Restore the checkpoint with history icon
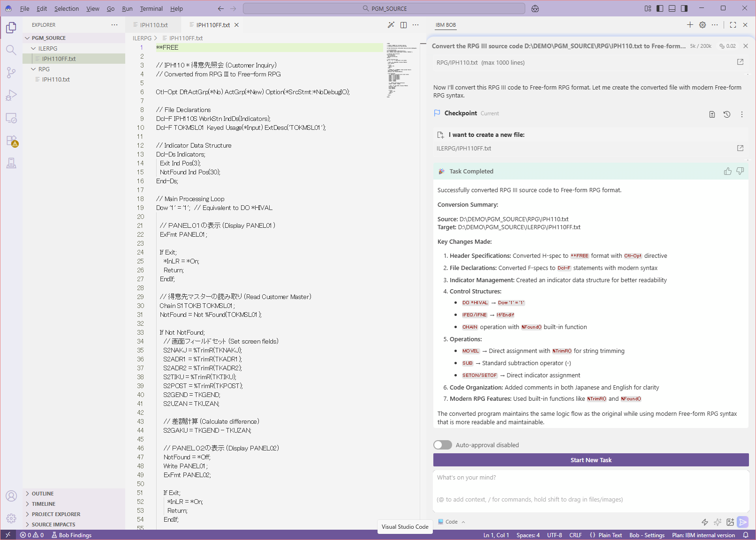 click(x=727, y=114)
